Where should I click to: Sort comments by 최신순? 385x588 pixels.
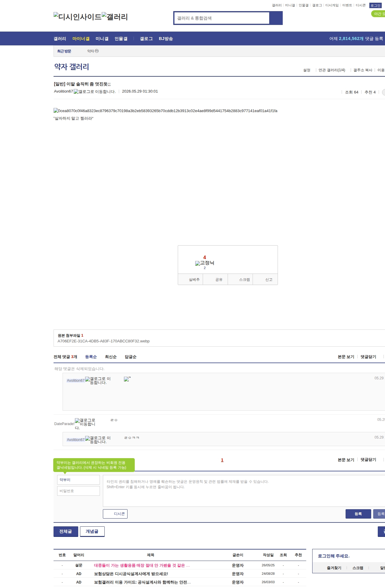click(111, 357)
